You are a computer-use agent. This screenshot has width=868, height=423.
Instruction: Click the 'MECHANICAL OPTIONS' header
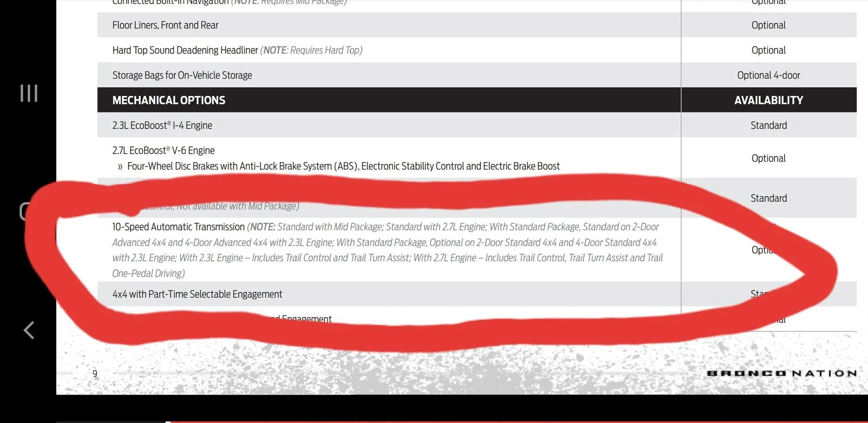pyautogui.click(x=169, y=100)
